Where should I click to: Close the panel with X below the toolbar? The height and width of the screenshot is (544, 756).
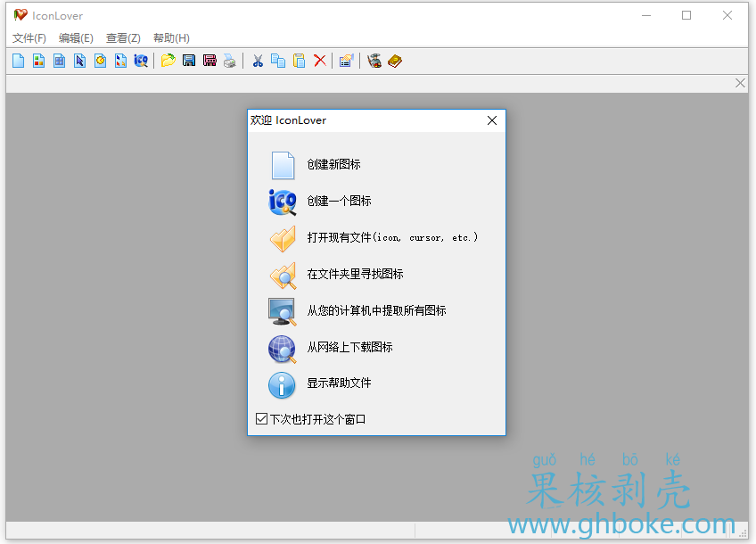[740, 83]
